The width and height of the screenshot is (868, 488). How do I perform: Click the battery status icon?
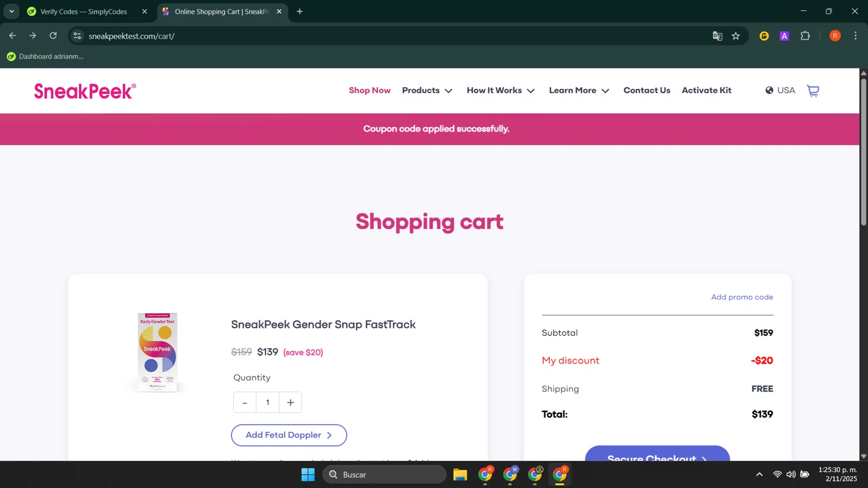[804, 475]
